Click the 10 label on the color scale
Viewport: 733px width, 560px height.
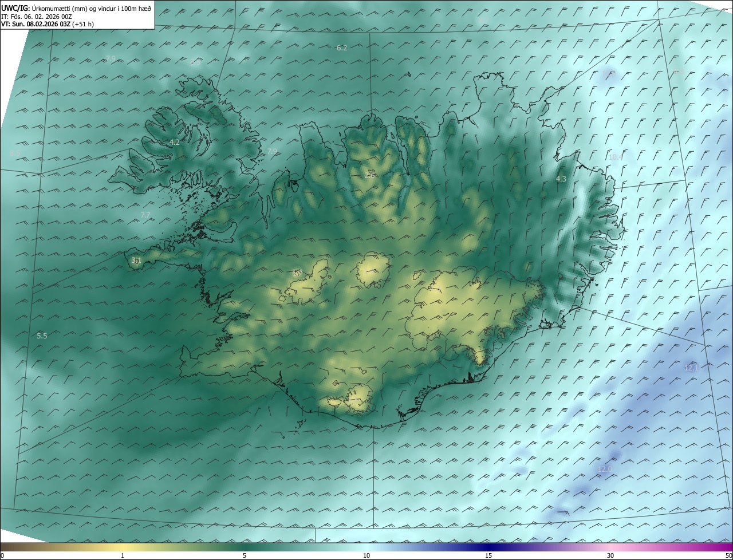[x=366, y=555]
